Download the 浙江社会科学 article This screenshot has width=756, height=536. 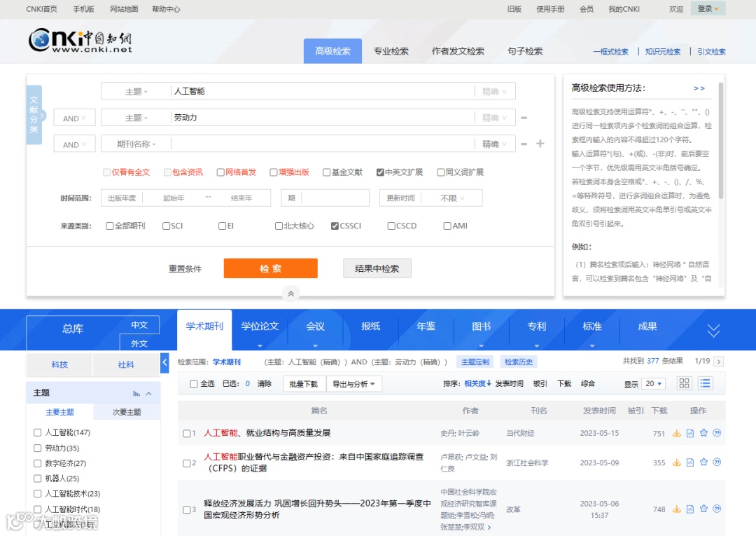pyautogui.click(x=676, y=462)
